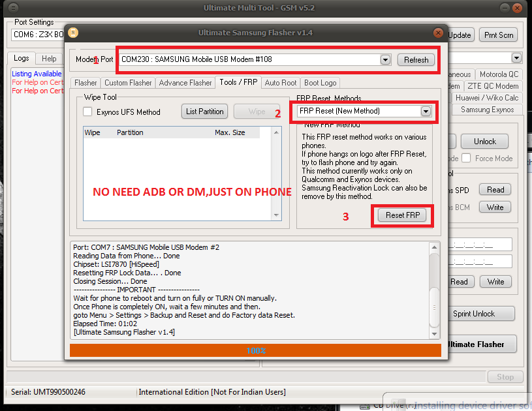Click the 'Serial: UMT990500246' status text
The image size is (532, 411).
[x=48, y=392]
